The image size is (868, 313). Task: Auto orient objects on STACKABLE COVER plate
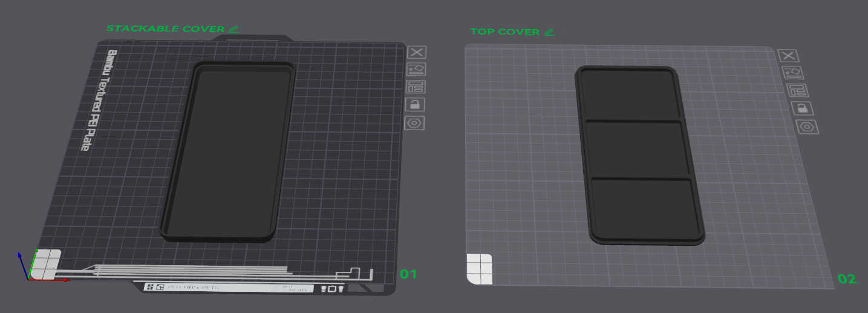click(x=417, y=69)
